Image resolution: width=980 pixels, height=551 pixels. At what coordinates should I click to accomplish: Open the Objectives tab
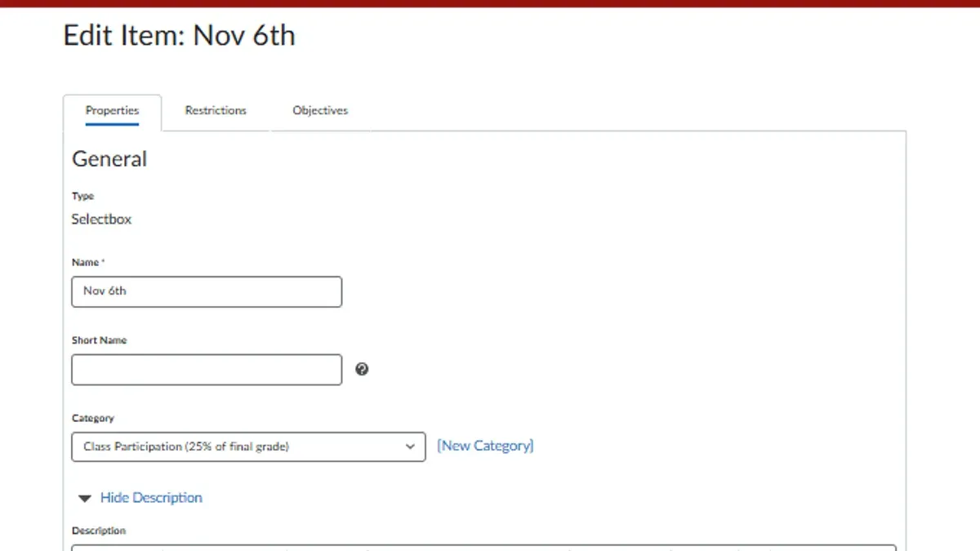320,110
